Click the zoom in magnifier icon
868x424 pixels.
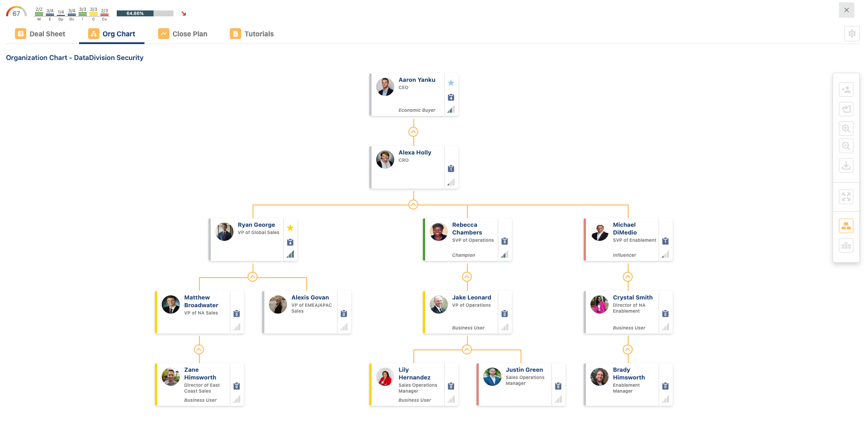click(846, 129)
